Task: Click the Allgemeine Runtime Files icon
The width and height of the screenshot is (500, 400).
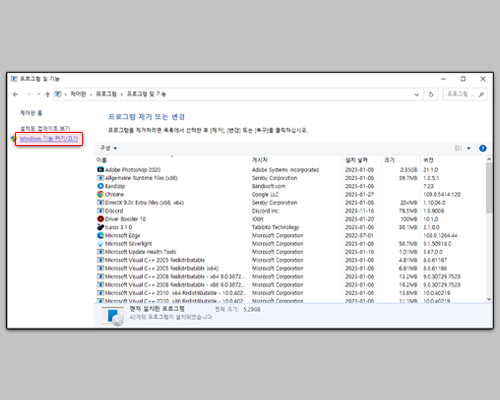Action: 100,178
